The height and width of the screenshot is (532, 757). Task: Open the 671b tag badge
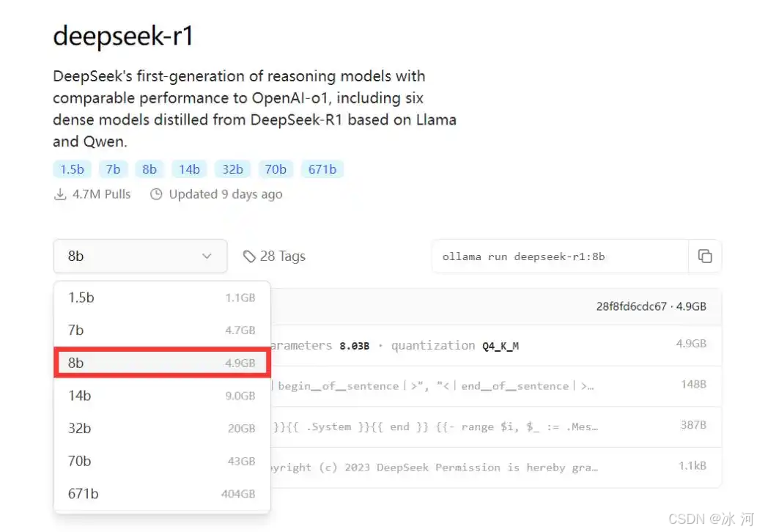click(x=322, y=169)
